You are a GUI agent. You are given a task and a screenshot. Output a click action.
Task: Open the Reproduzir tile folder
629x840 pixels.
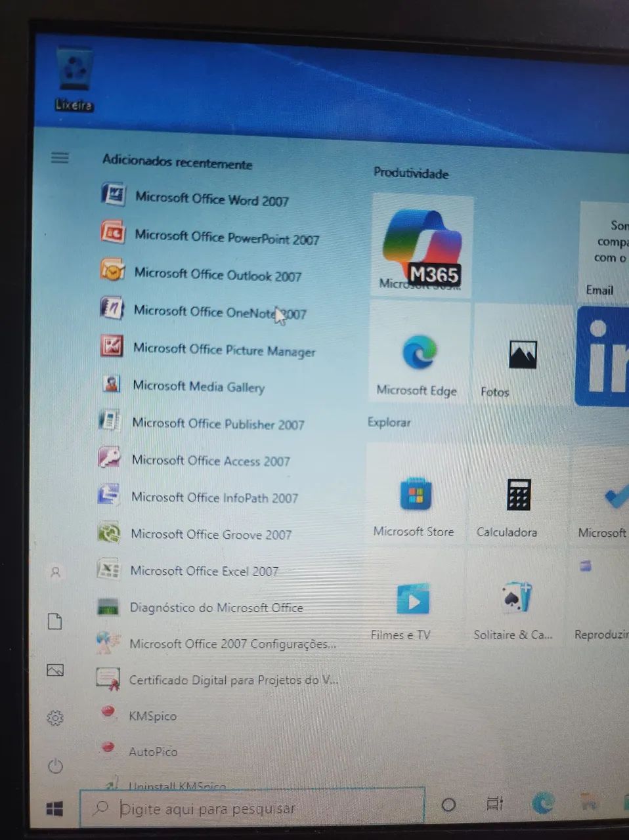coord(599,601)
